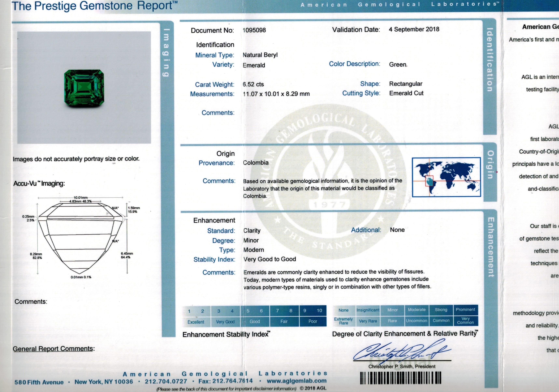Click the 'Strong' clarity scale cell
Viewport: 559px width, 392px height.
pos(441,310)
